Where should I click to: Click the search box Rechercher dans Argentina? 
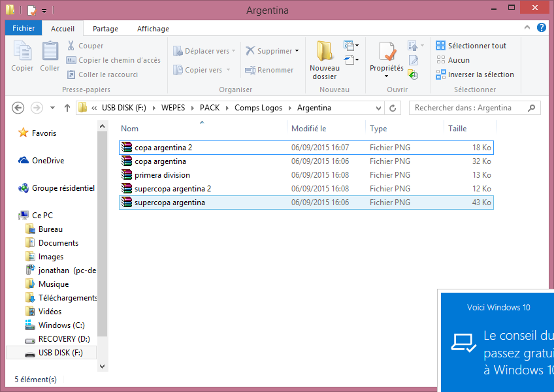click(x=474, y=108)
